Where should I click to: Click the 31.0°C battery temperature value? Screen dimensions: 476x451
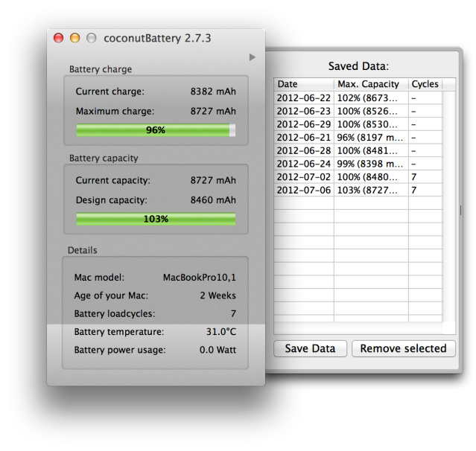[x=221, y=331]
